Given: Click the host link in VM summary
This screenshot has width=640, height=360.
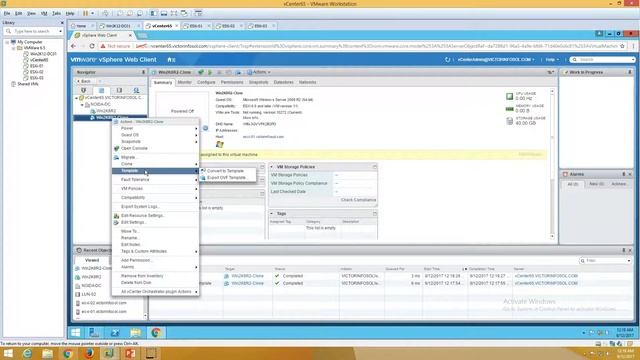Looking at the screenshot, I should pyautogui.click(x=263, y=137).
